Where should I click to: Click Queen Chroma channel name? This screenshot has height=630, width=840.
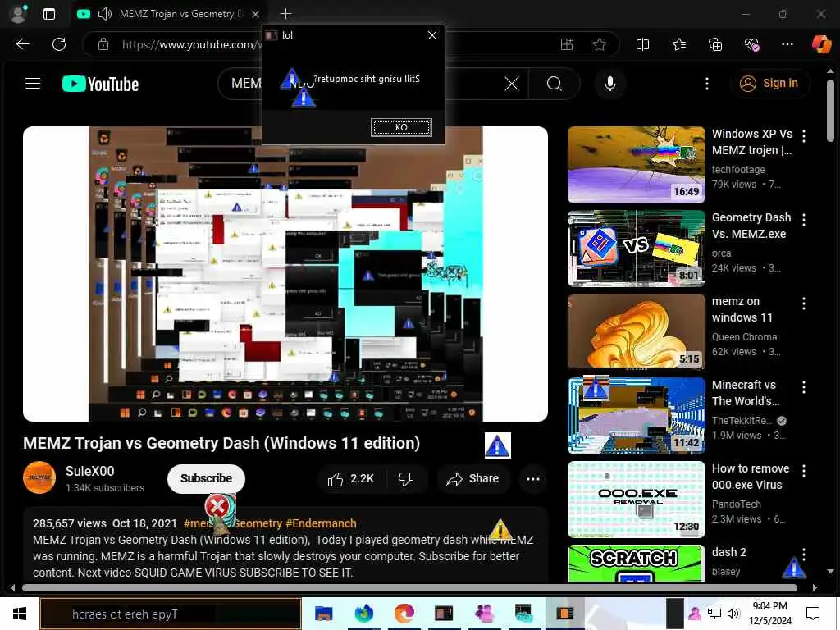pos(744,337)
